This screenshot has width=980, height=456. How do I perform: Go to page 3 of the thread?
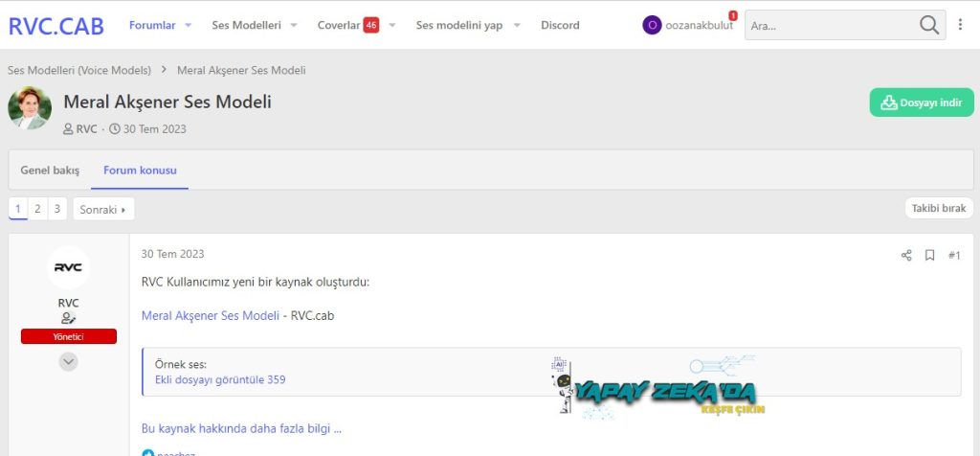[x=56, y=209]
